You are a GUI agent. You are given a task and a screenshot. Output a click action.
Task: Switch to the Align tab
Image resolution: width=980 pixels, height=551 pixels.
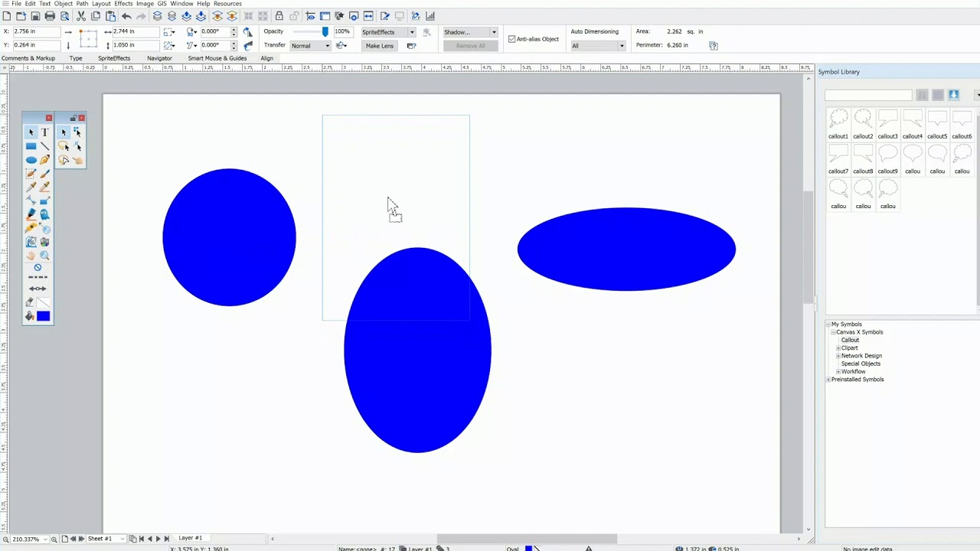tap(266, 58)
